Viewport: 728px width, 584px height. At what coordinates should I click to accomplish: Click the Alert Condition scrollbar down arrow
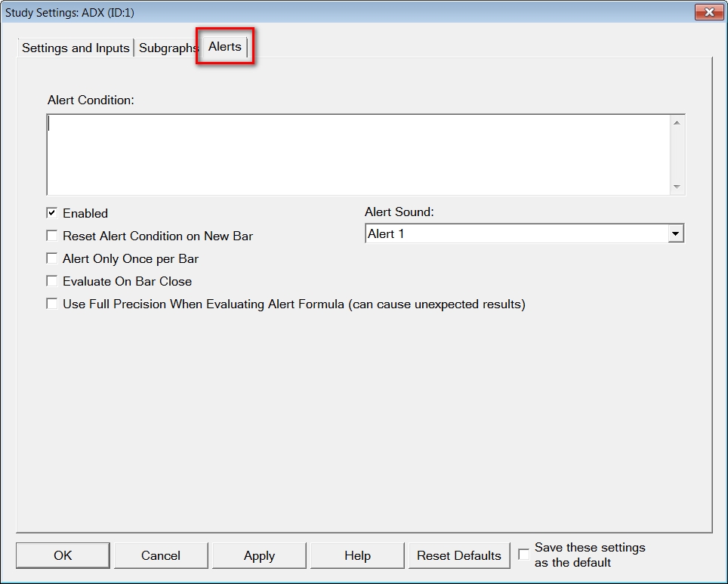pyautogui.click(x=677, y=187)
